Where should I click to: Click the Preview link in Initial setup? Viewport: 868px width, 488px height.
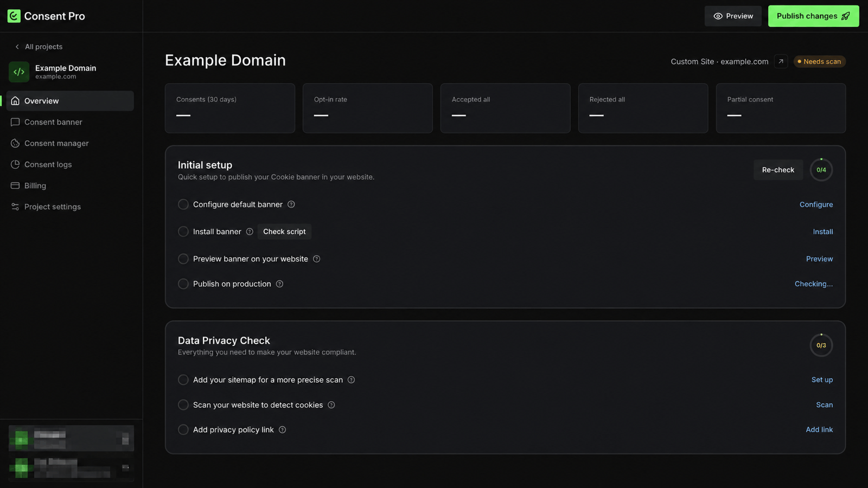click(x=819, y=259)
